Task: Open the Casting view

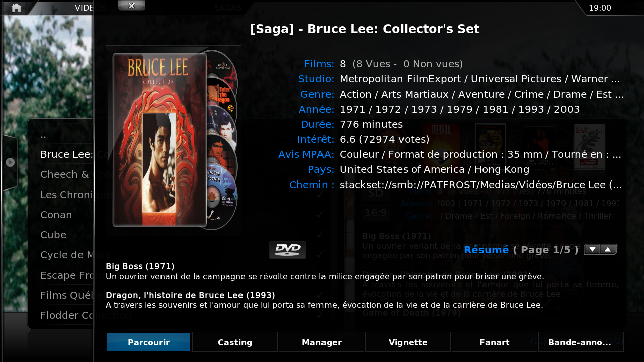Action: point(235,342)
